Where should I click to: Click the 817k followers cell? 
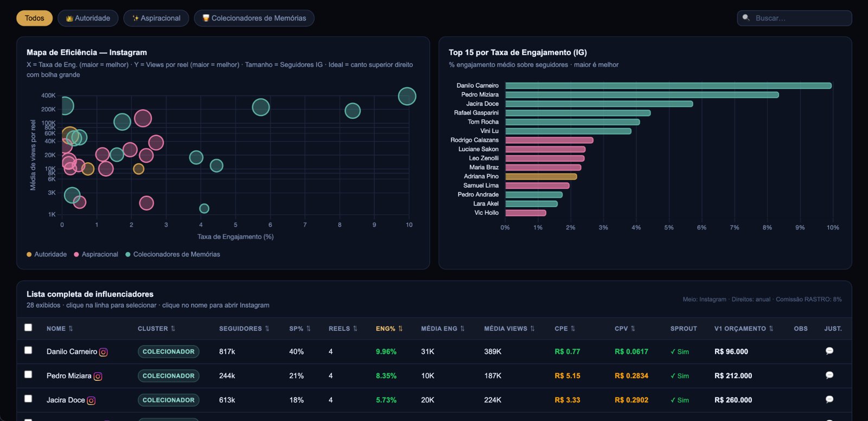tap(227, 352)
